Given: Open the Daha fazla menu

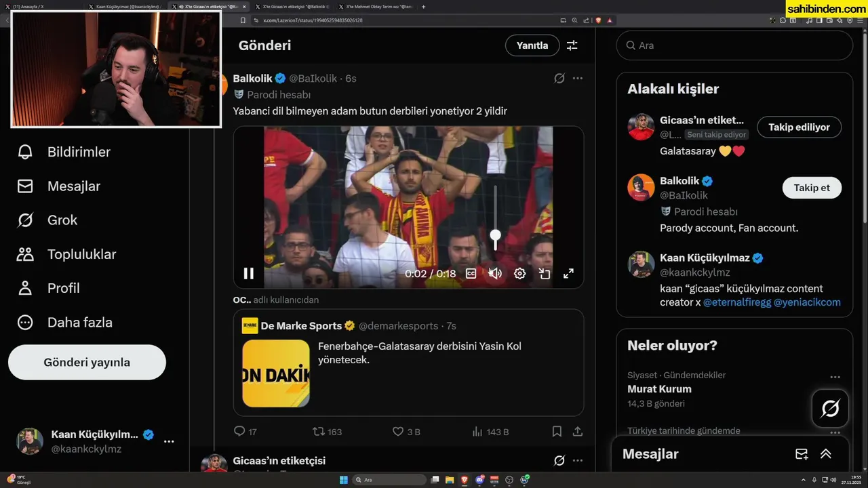Looking at the screenshot, I should click(64, 322).
